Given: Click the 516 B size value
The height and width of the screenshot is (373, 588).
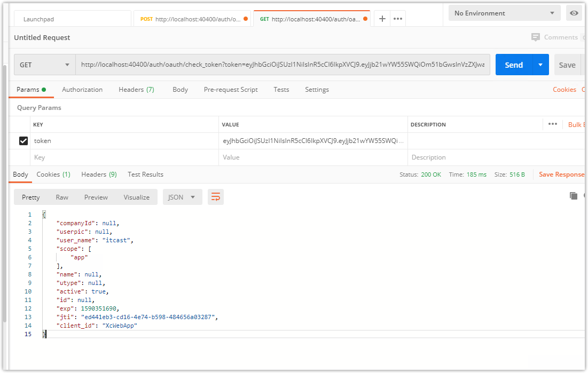Looking at the screenshot, I should (x=517, y=174).
